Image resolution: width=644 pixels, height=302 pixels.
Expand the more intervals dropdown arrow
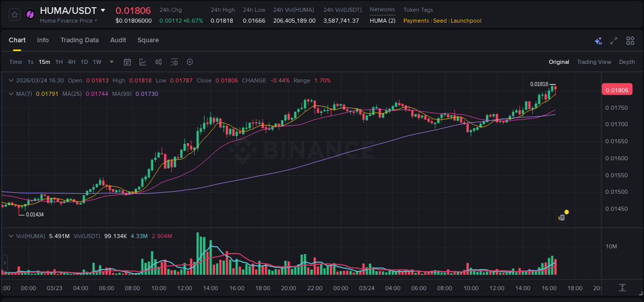[112, 62]
